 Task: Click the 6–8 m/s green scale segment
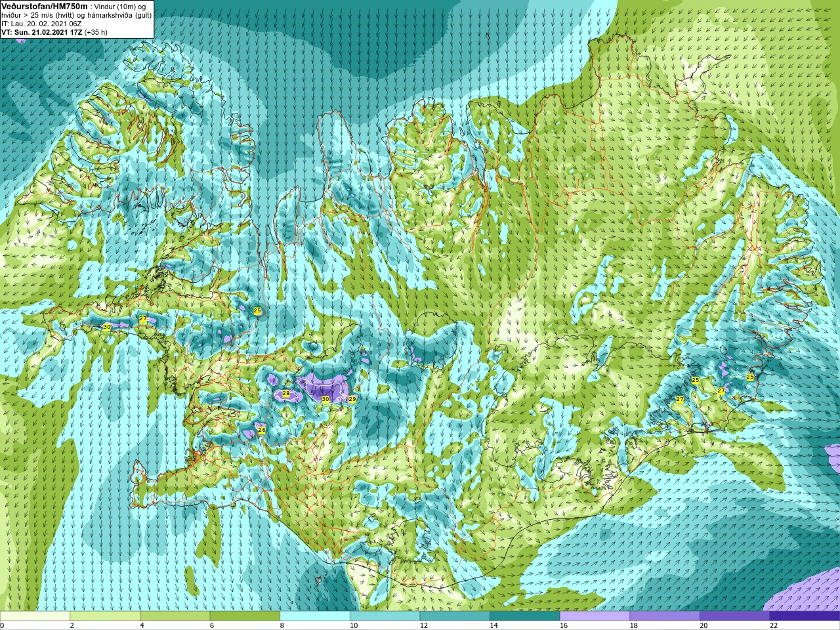click(245, 616)
